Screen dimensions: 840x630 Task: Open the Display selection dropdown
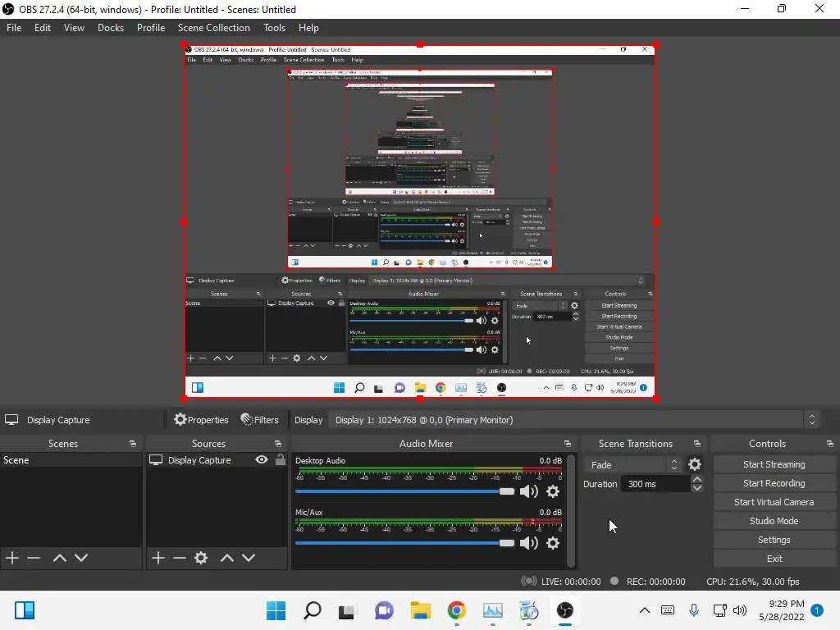pos(574,420)
